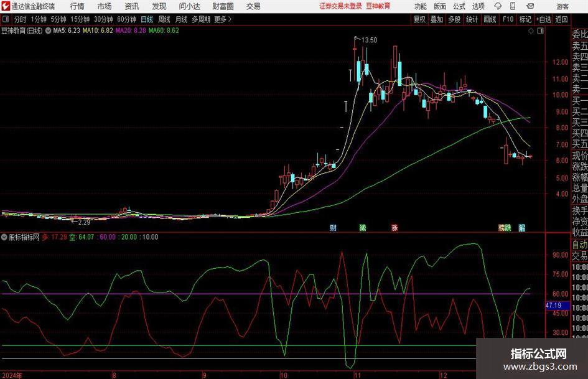Switch to 60分钟 period
Screen dimensions: 588x379
[126, 19]
